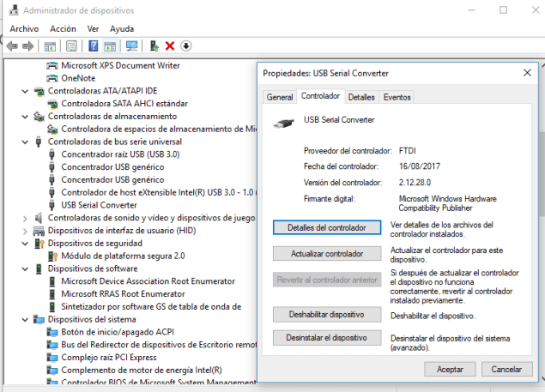Click Aceptar in the properties dialog
This screenshot has height=392, width=545.
pyautogui.click(x=450, y=368)
